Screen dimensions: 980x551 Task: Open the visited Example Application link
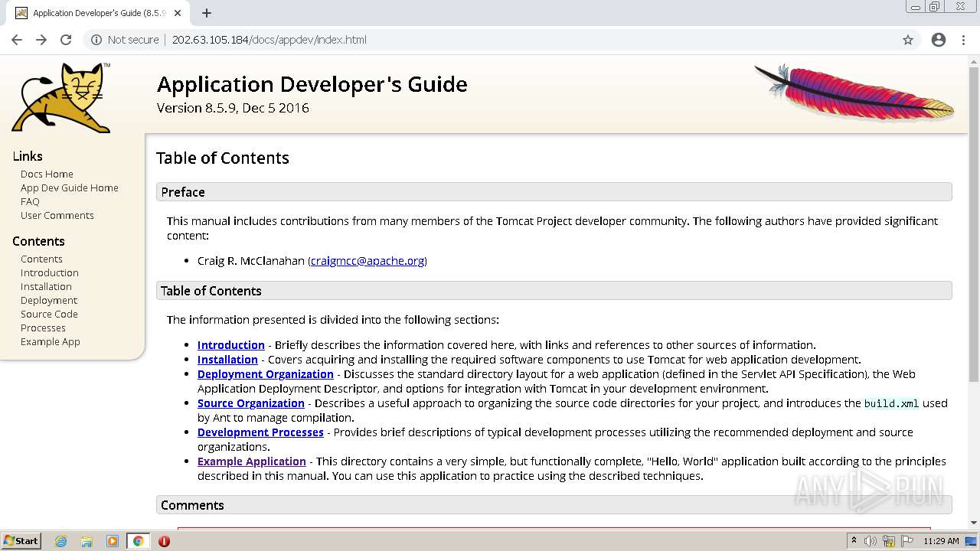[x=252, y=461]
